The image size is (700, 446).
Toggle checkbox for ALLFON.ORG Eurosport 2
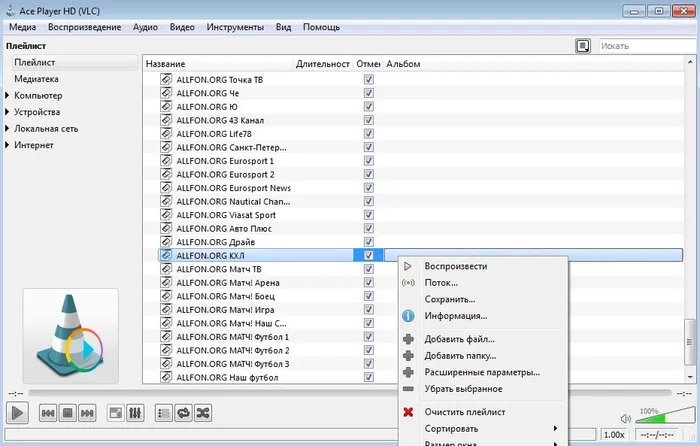(x=368, y=174)
